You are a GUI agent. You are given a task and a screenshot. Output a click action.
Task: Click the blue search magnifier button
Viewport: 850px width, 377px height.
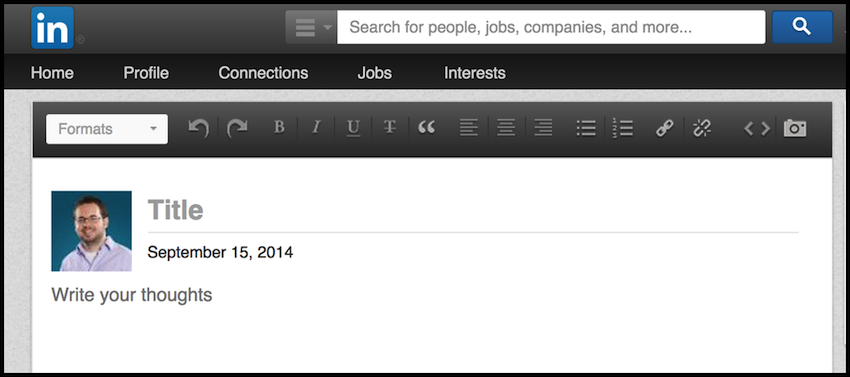click(x=802, y=27)
